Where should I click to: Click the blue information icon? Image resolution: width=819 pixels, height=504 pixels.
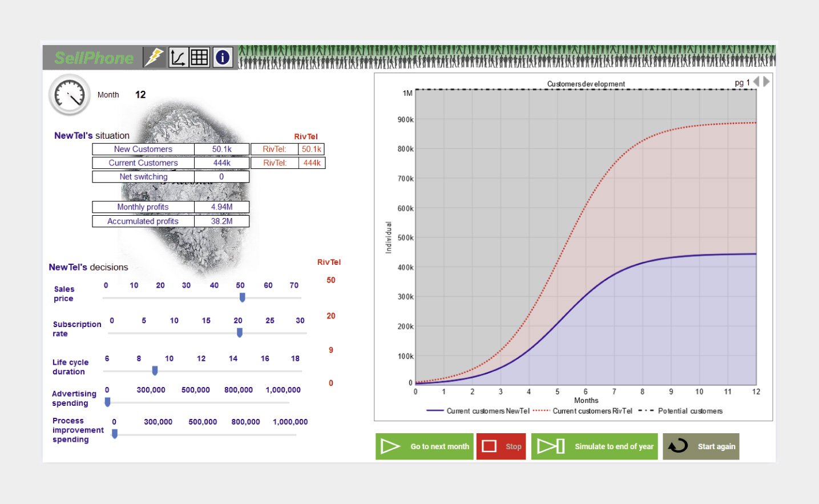pos(223,58)
